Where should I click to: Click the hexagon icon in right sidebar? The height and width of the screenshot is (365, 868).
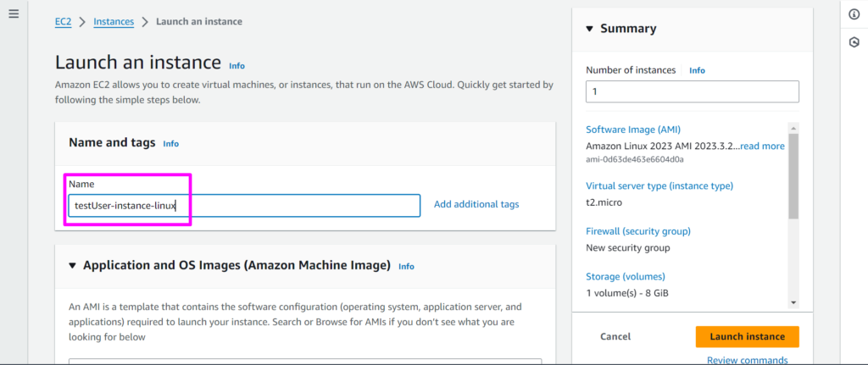854,42
